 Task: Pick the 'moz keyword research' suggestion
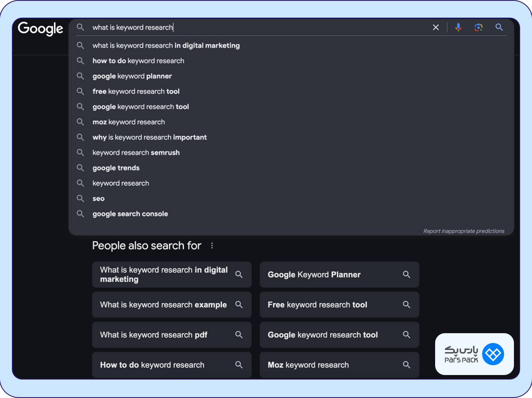coord(291,122)
